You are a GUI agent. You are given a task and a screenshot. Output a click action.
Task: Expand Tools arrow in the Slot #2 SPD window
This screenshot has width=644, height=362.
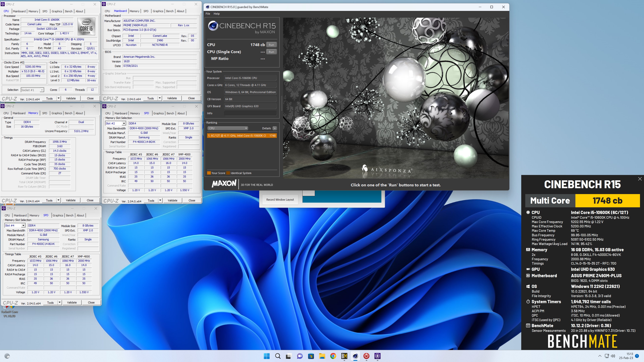[160, 200]
